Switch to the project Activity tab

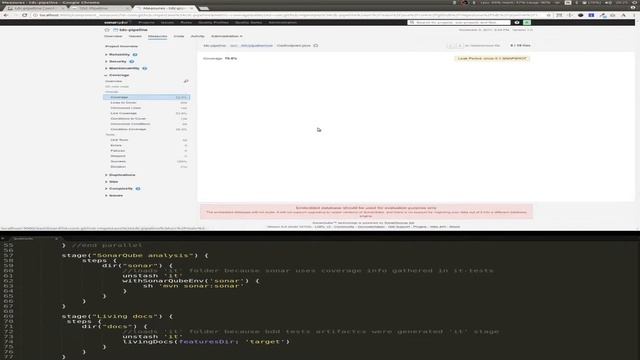pyautogui.click(x=198, y=36)
